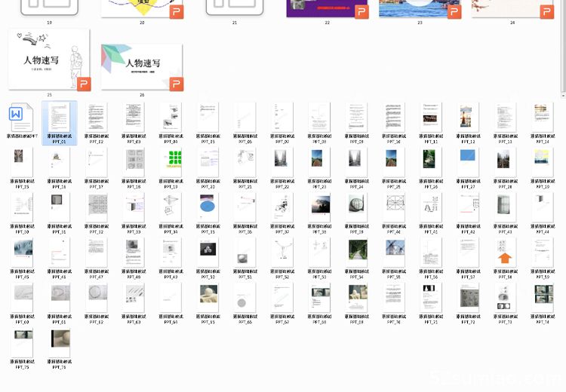Select file thumbnail PPT_60
Image resolution: width=566 pixels, height=392 pixels.
point(22,298)
